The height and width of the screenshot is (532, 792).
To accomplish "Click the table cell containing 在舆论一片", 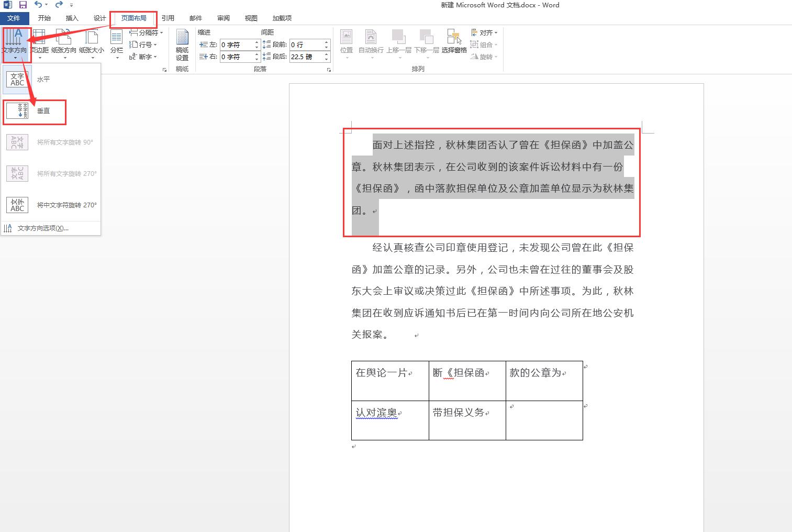I will click(x=390, y=381).
